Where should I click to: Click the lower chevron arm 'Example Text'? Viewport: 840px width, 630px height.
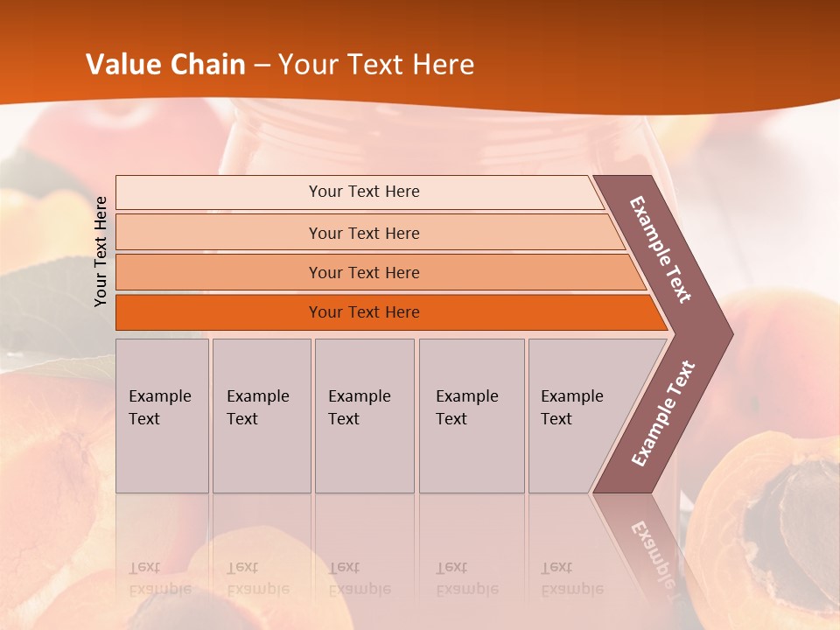click(x=662, y=414)
